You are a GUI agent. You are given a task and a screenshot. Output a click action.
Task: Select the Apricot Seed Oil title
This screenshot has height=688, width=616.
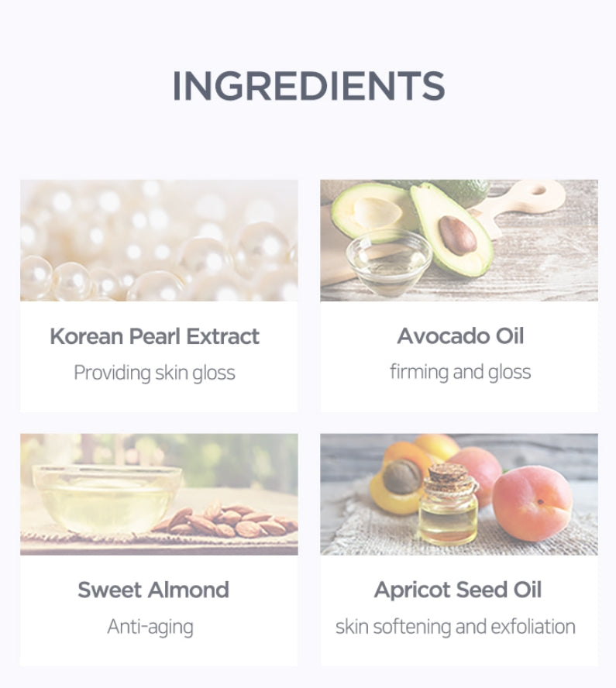tap(458, 590)
